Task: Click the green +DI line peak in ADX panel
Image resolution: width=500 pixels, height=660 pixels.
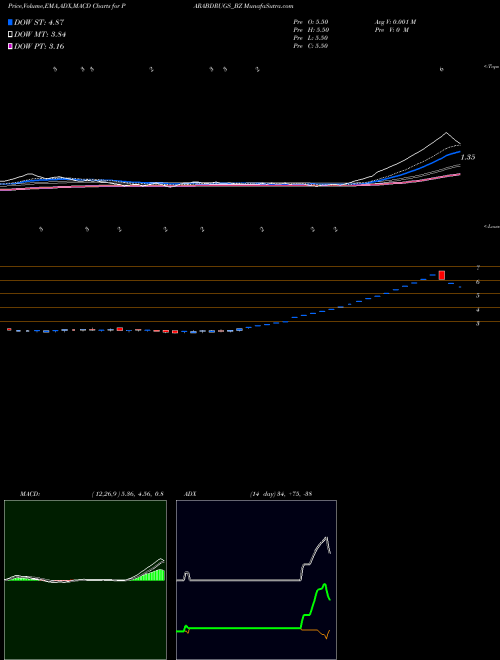Action: tap(324, 585)
